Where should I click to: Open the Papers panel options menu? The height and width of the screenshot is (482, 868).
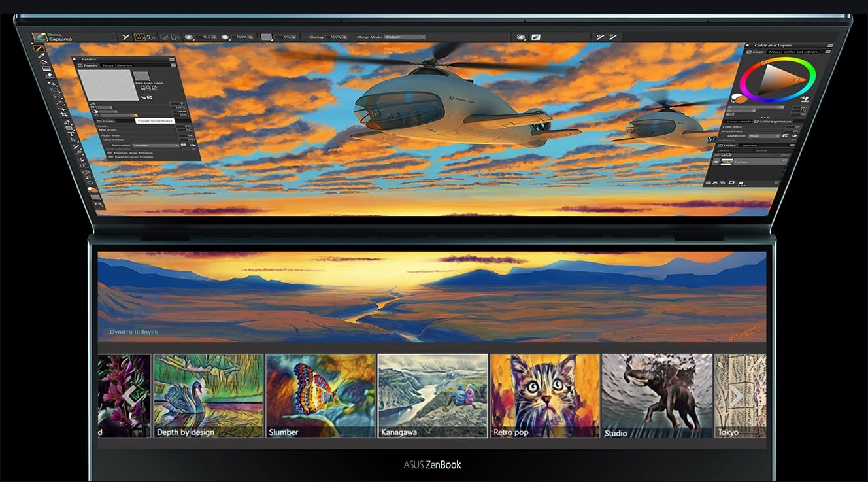[x=173, y=59]
